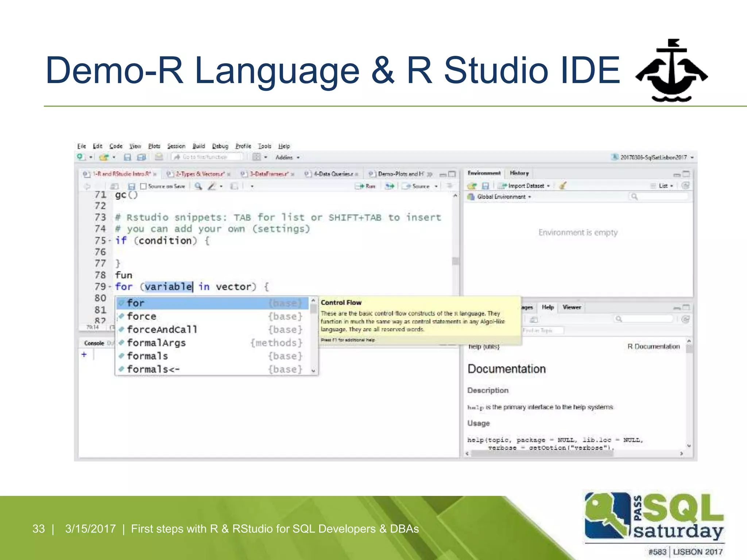Click the Print document icon

pos(159,157)
